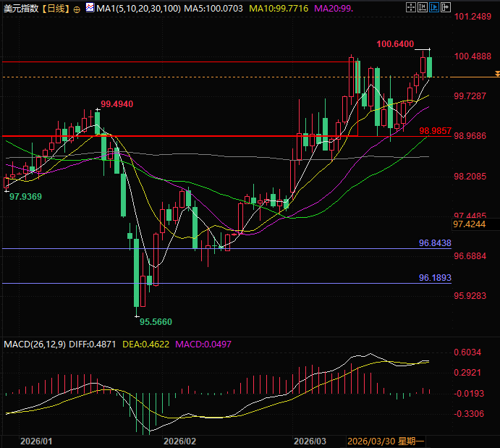Click the chart axis alignment icon
This screenshot has height=448, width=500.
[x=422, y=7]
